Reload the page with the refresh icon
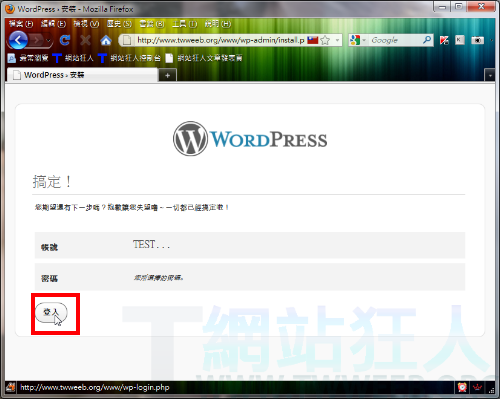Viewport: 500px width, 399px height. coord(65,40)
